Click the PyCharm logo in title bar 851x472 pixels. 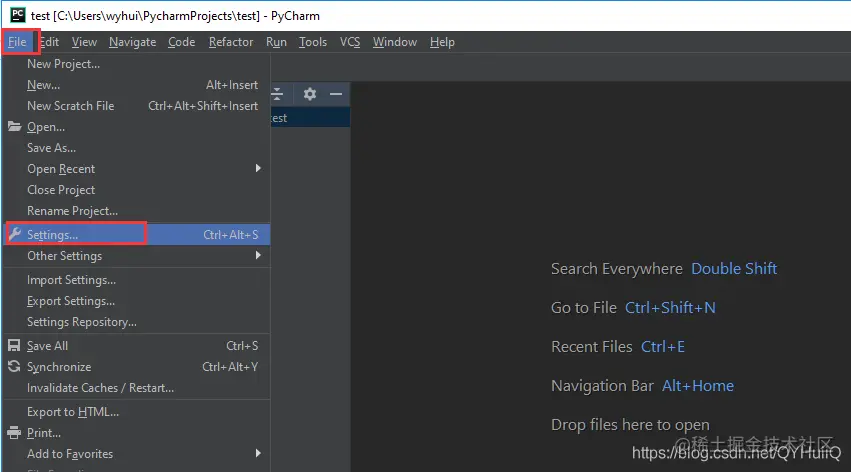pyautogui.click(x=18, y=15)
